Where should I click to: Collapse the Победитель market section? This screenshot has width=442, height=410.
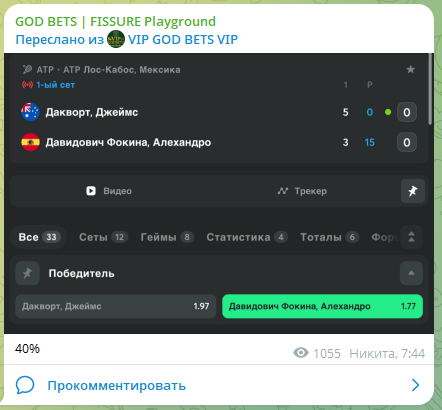click(411, 273)
